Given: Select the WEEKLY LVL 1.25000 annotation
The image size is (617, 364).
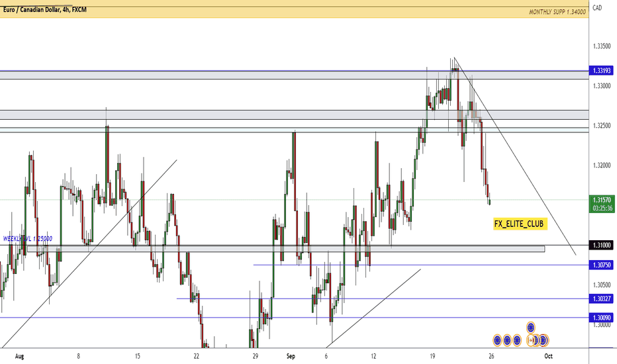Looking at the screenshot, I should coord(28,239).
